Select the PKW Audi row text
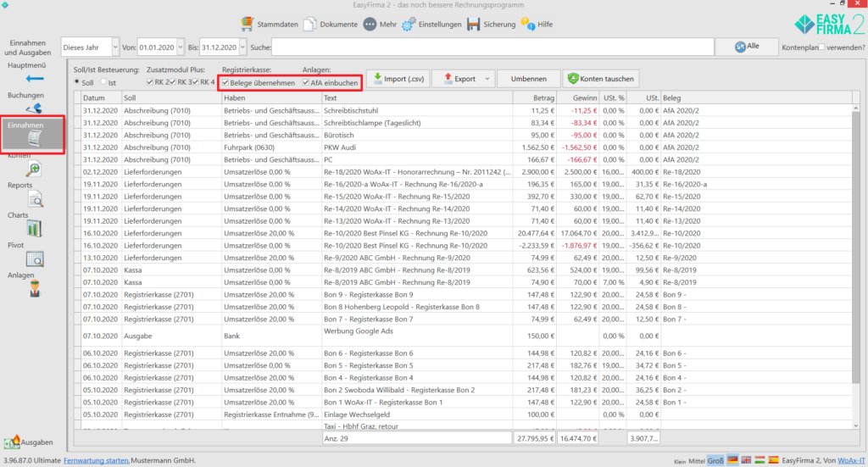The width and height of the screenshot is (868, 467). [340, 147]
